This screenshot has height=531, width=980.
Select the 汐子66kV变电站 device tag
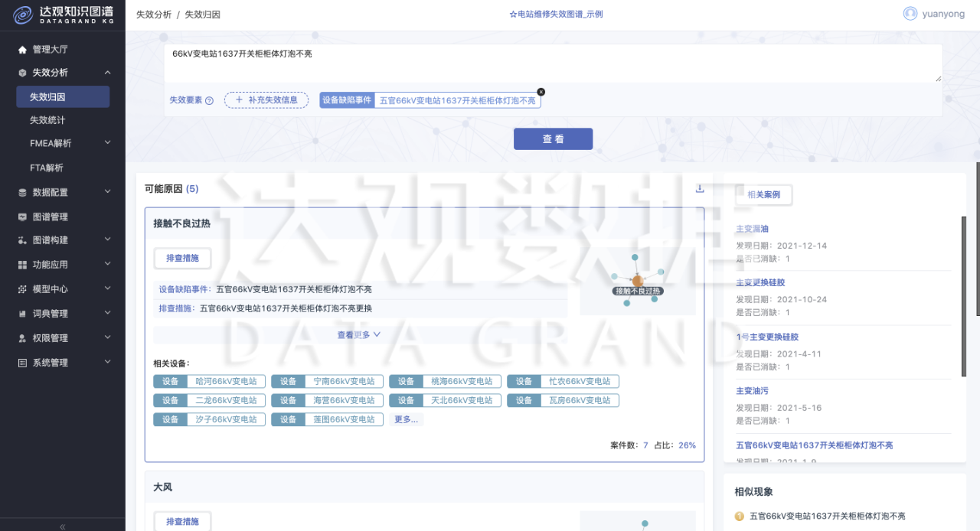[210, 419]
